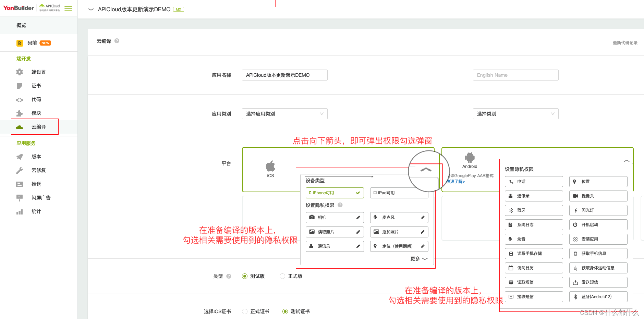This screenshot has height=319, width=644.
Task: Toggle the Android 摄像头 permission
Action: click(598, 196)
